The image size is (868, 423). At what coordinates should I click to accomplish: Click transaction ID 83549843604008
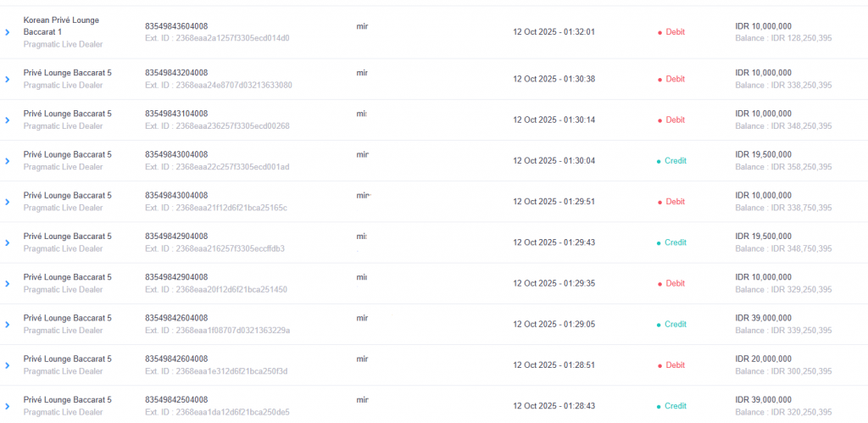pyautogui.click(x=175, y=25)
